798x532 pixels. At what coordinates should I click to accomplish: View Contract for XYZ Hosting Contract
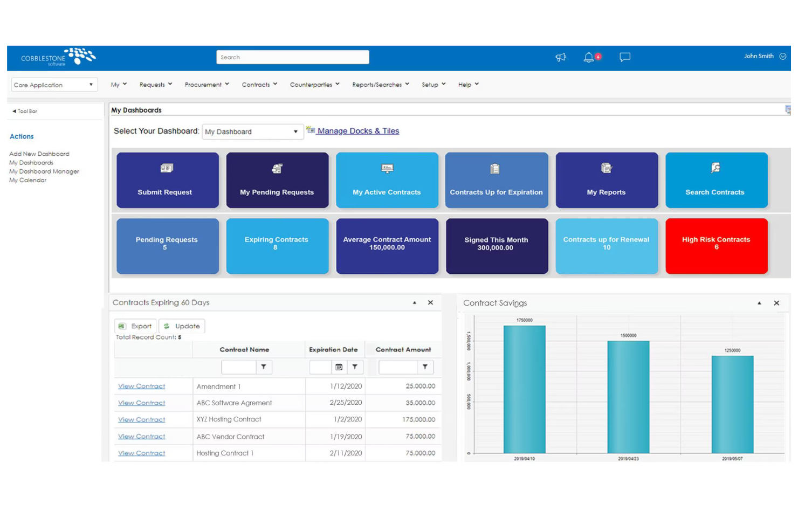click(141, 419)
